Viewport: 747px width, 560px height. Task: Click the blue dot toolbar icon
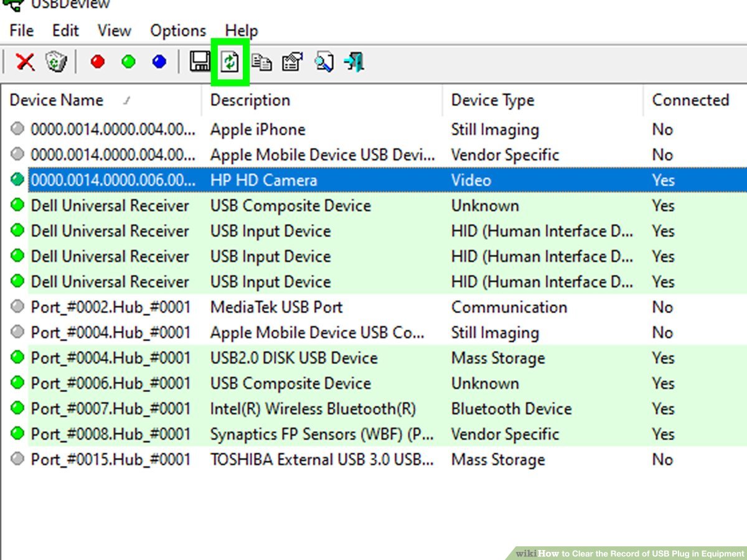point(159,62)
